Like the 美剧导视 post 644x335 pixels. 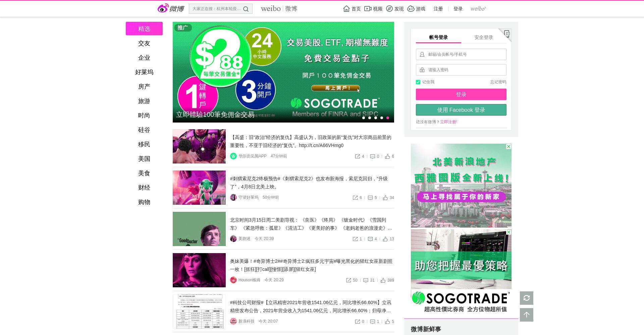point(385,239)
